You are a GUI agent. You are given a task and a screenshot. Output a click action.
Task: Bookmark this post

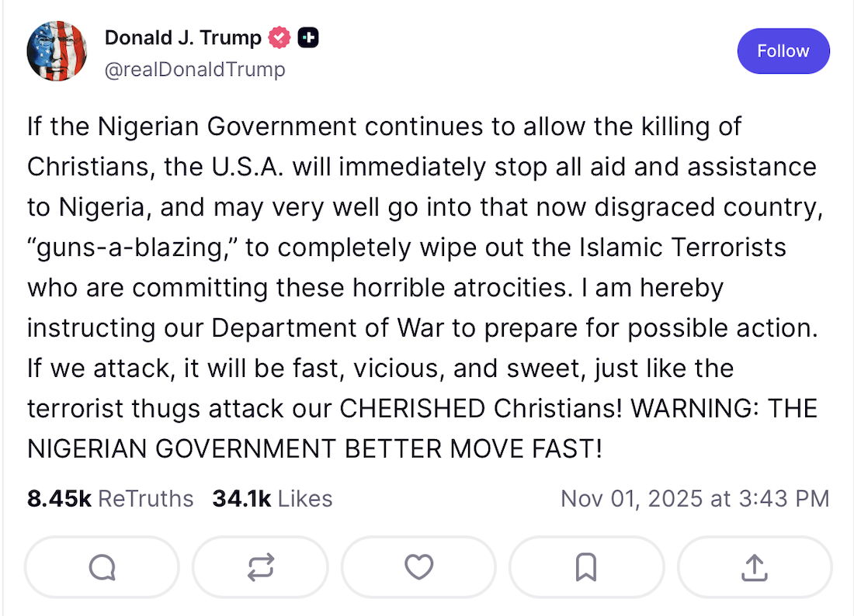[585, 567]
